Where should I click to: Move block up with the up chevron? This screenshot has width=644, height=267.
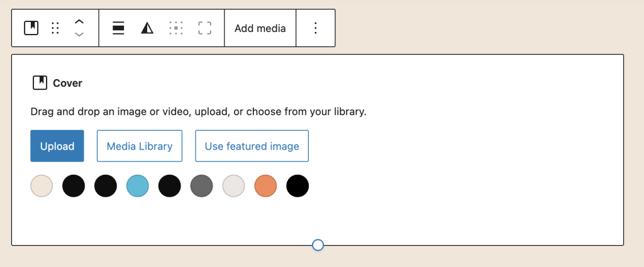(x=79, y=21)
